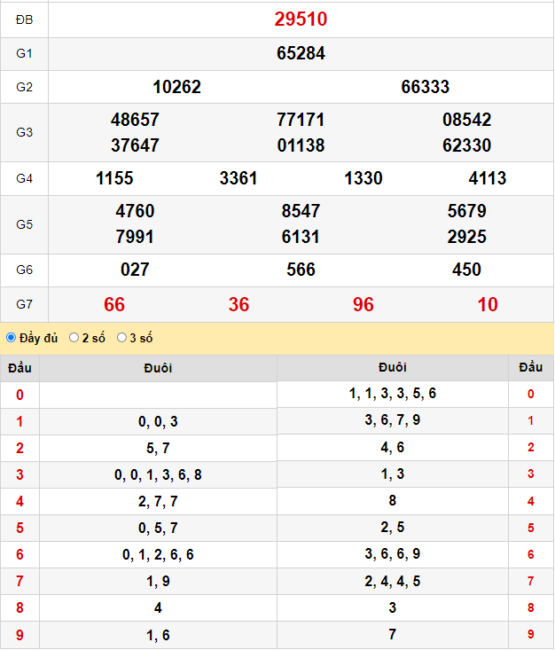Click the ĐB row label

coord(24,19)
